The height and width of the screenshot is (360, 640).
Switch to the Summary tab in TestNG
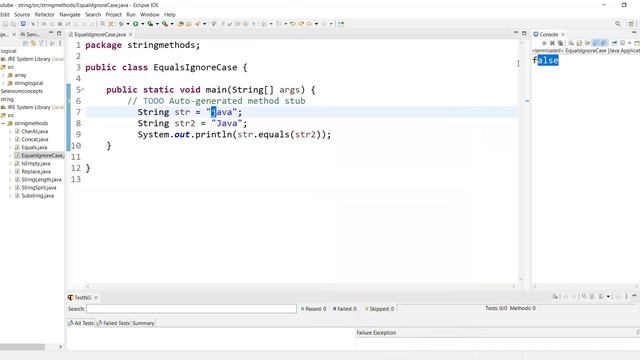click(x=143, y=323)
